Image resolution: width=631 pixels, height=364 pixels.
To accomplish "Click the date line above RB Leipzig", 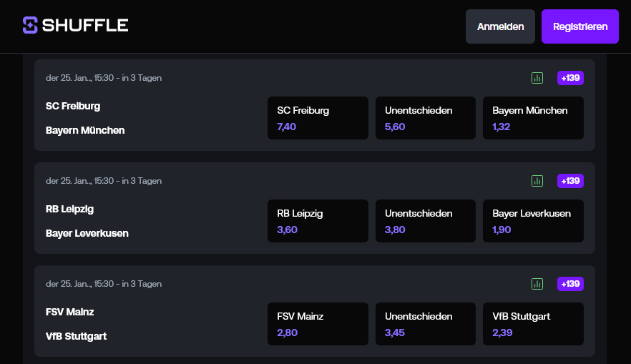I will [104, 181].
